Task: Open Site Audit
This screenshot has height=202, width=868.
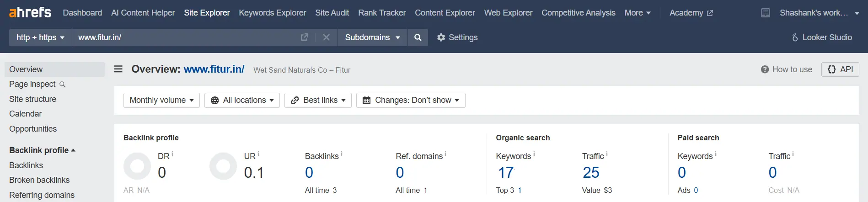Action: [x=332, y=13]
